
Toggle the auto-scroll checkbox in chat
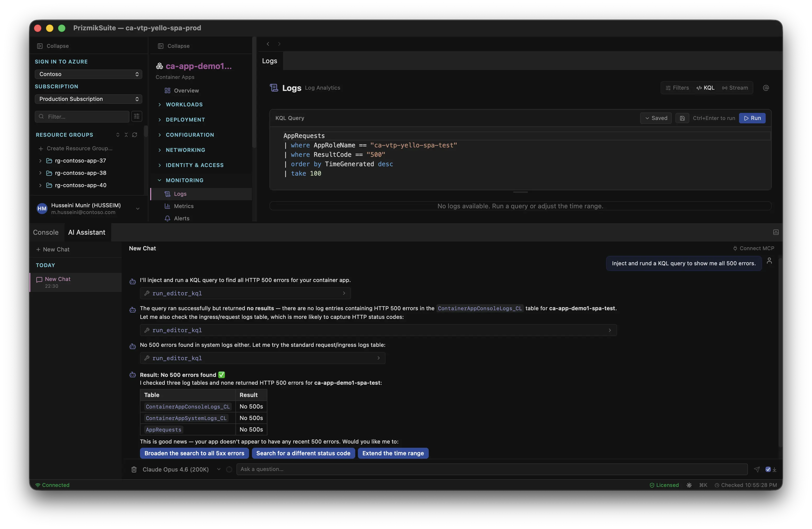click(x=768, y=469)
